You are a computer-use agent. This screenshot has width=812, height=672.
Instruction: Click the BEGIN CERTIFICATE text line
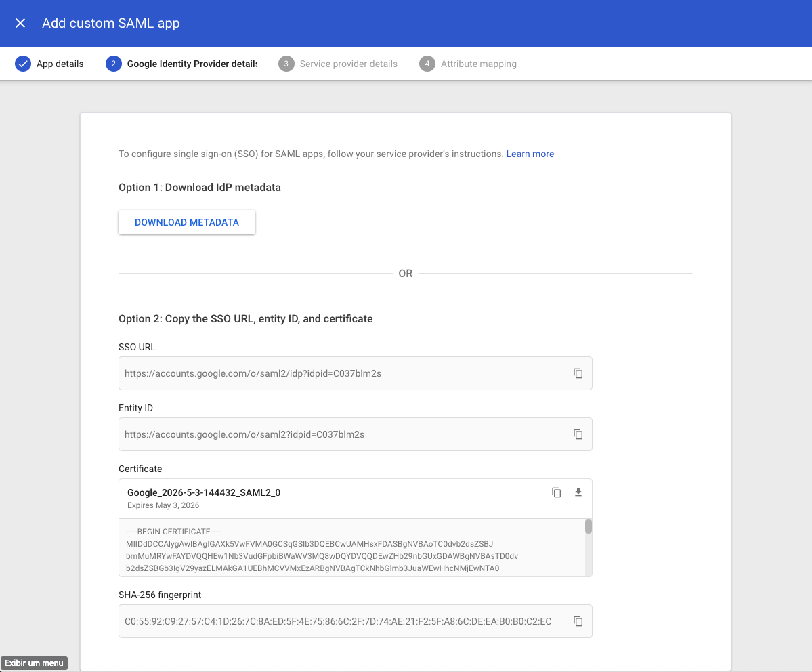173,532
